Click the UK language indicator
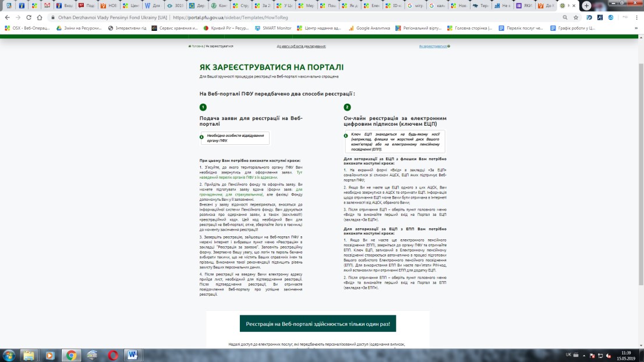 [x=568, y=354]
